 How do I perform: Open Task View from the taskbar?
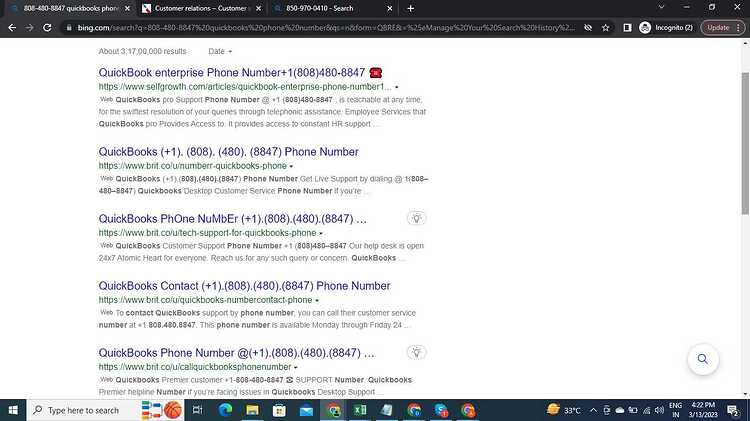[x=197, y=410]
